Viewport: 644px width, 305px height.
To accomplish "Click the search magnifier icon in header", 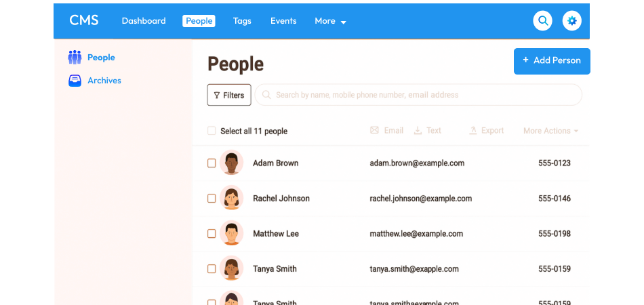I will [542, 21].
